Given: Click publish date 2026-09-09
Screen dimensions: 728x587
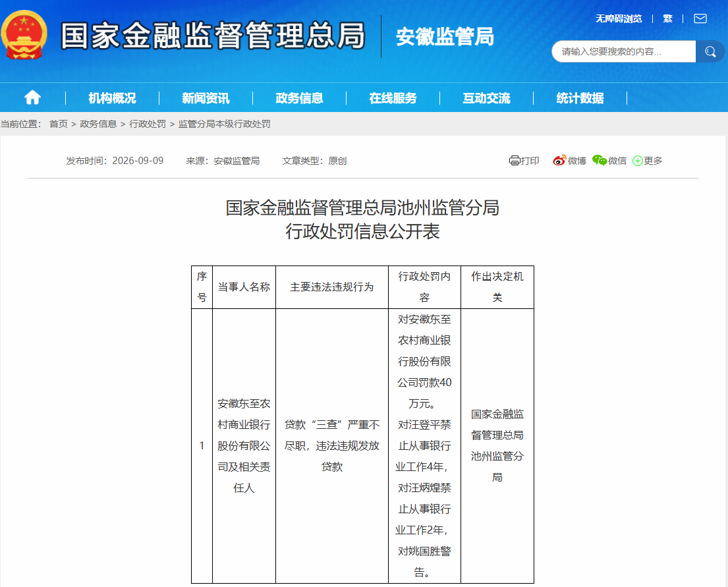Looking at the screenshot, I should click(x=138, y=161).
